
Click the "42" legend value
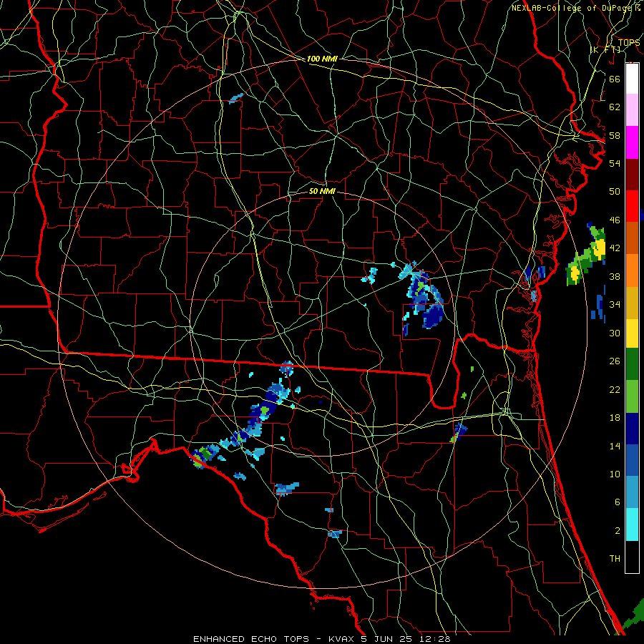tap(615, 248)
